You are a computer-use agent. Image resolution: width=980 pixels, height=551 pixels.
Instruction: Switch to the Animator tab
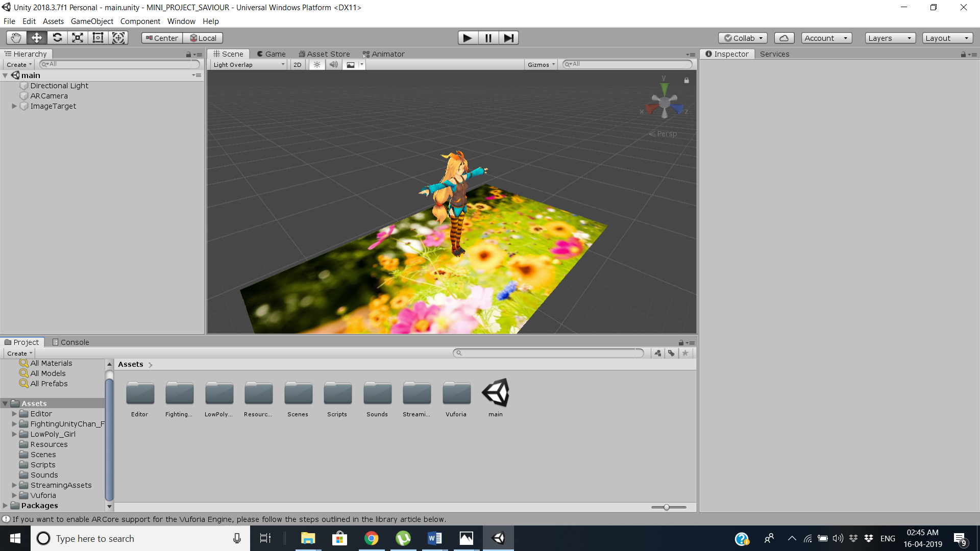(x=383, y=54)
